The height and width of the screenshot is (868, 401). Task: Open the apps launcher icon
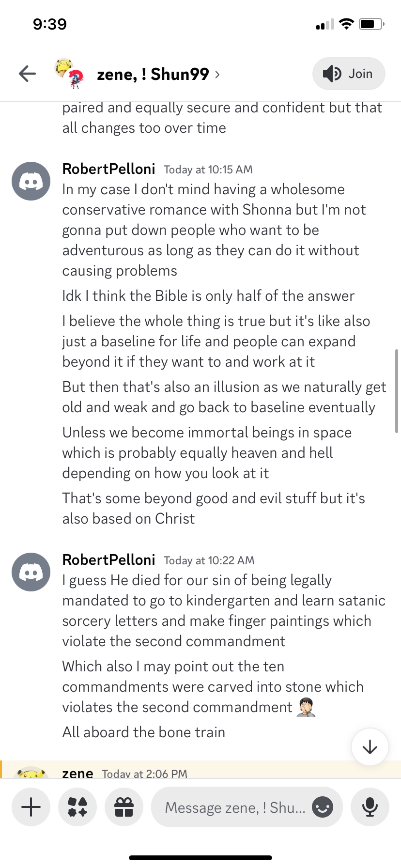click(77, 807)
